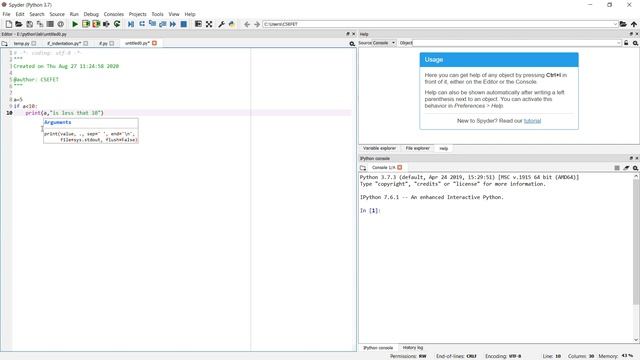Open the Source menu

coord(57,14)
